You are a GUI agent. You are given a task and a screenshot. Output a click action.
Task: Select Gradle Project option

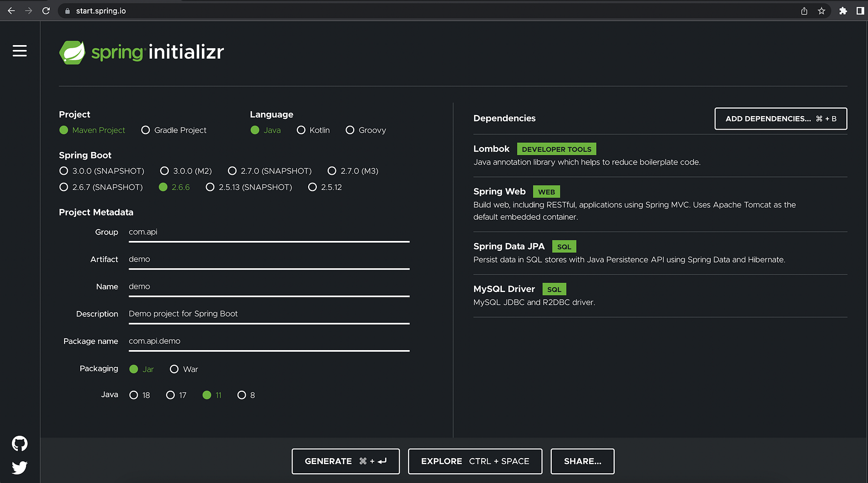pyautogui.click(x=174, y=130)
